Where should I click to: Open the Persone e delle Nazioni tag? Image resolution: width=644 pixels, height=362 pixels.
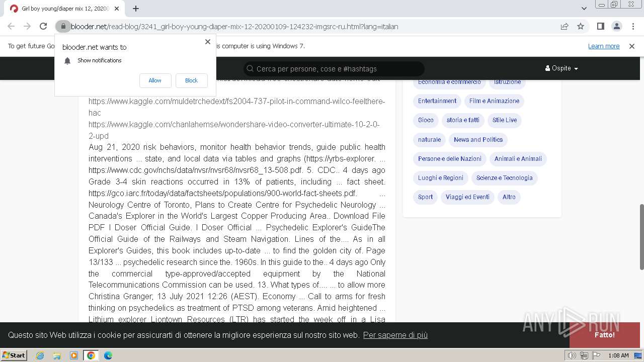click(x=450, y=159)
